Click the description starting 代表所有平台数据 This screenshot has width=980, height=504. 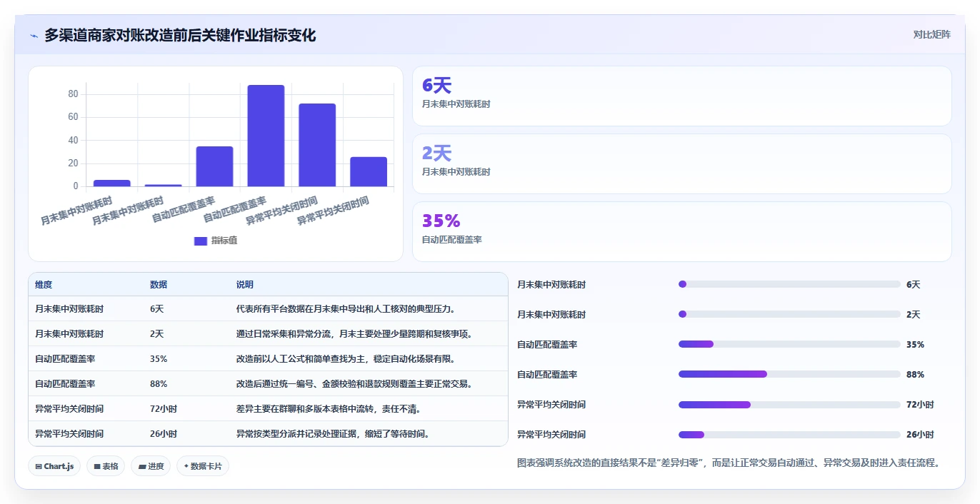tap(346, 309)
